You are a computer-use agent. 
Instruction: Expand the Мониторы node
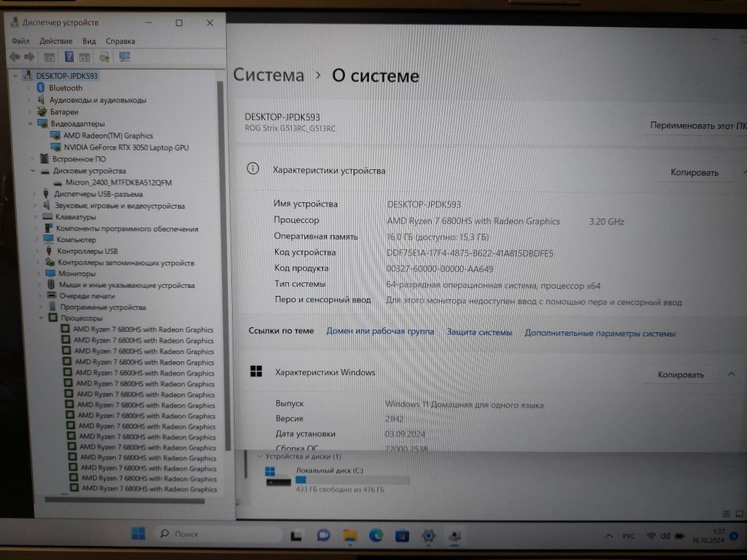(x=39, y=274)
